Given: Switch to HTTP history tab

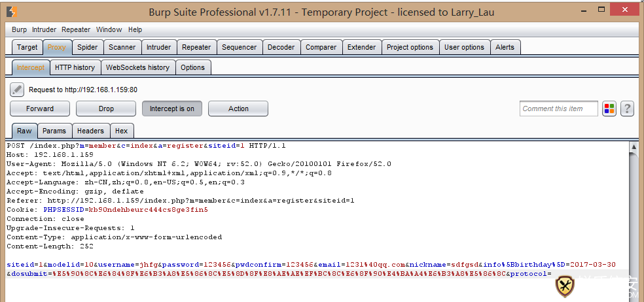Looking at the screenshot, I should pos(75,67).
